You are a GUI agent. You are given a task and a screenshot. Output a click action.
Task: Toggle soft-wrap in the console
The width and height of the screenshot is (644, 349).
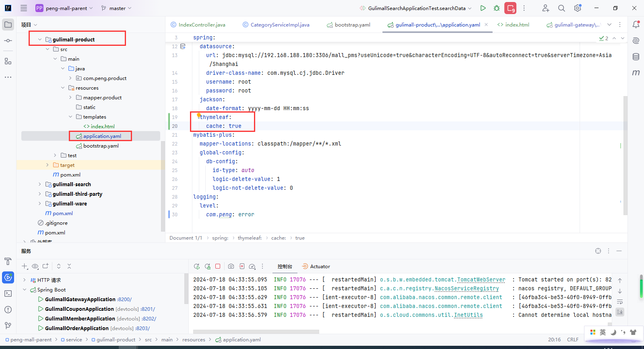(620, 302)
